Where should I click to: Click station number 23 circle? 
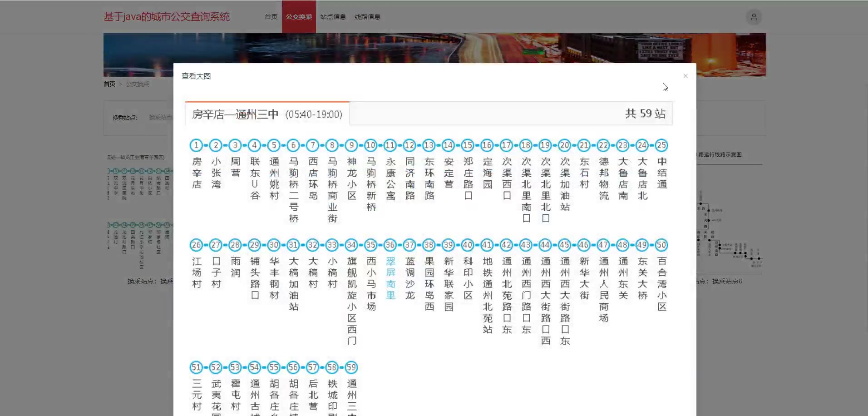[x=622, y=145]
